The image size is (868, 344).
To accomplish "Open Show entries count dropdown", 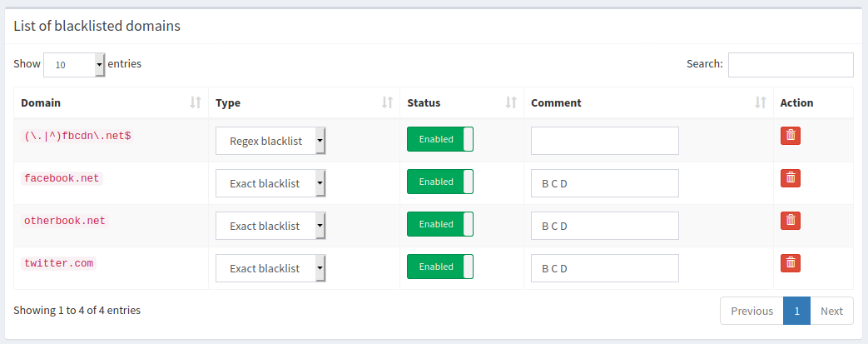I will 74,65.
